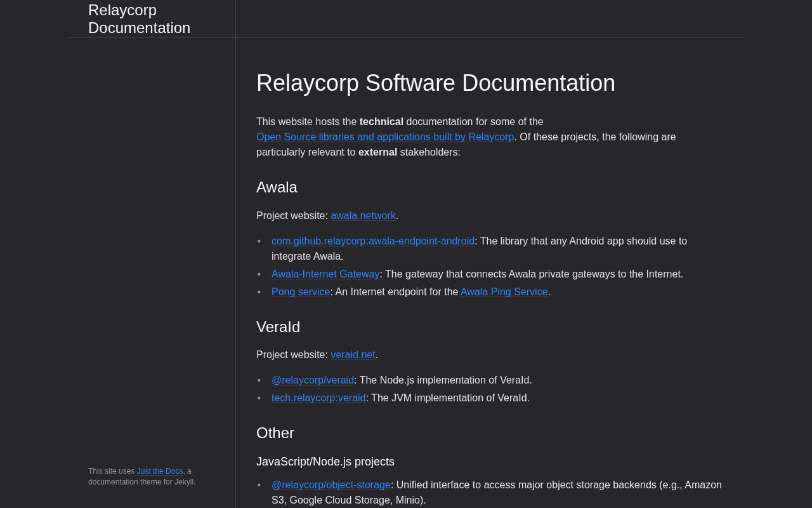Click the bold word "technical" in the intro
Viewport: 812px width, 508px height.
coord(381,122)
